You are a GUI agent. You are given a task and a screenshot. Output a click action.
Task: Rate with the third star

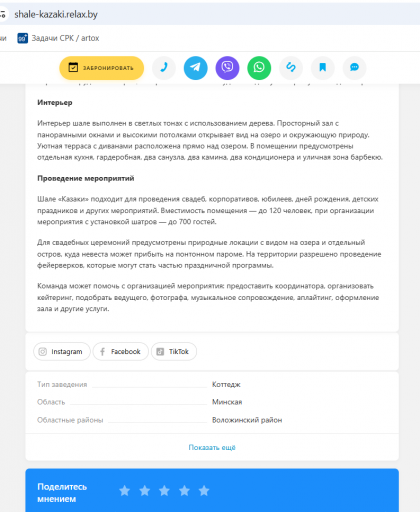pyautogui.click(x=164, y=491)
